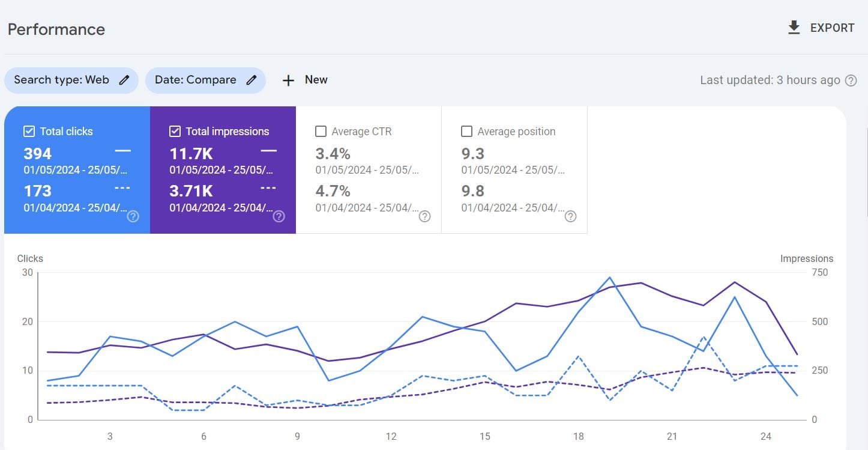
Task: Click the New filter label
Action: 316,80
